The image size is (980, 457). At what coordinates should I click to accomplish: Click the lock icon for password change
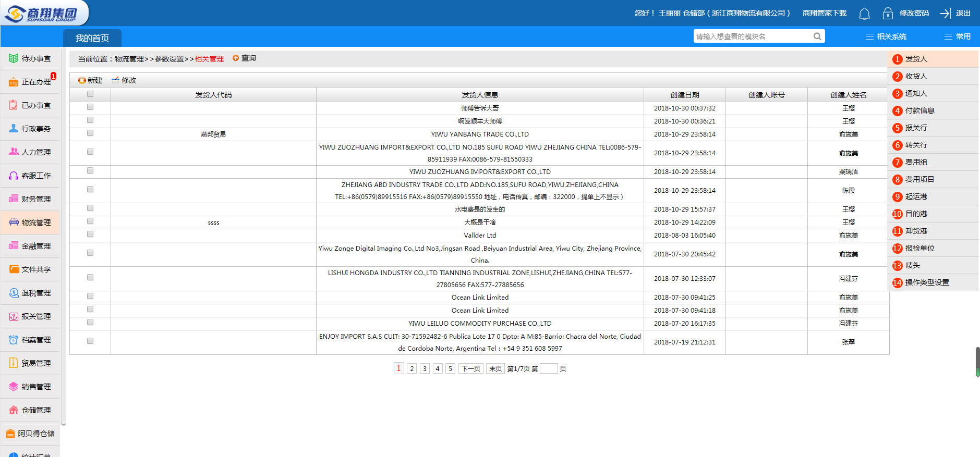point(888,13)
